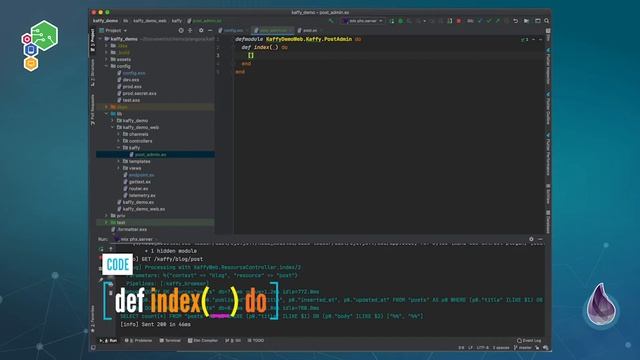
Task: Click the Debug bug icon in toolbar
Action: tap(400, 21)
